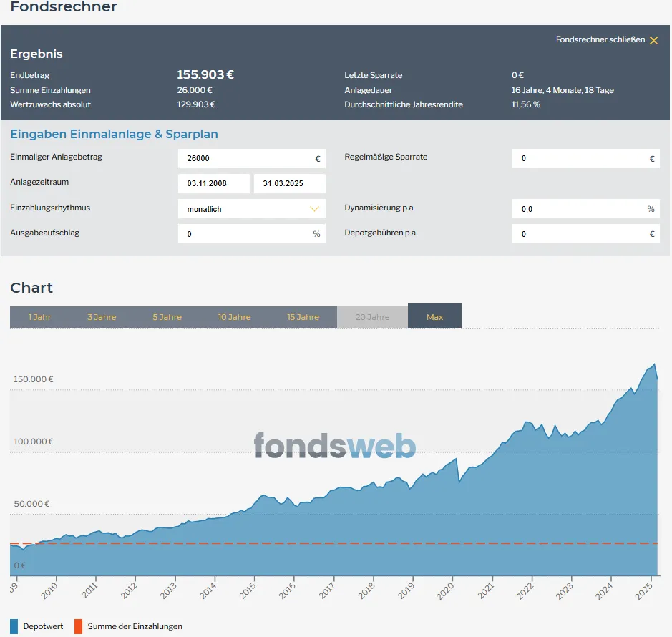Toggle the blue Depotwert legend swatch

pos(15,626)
